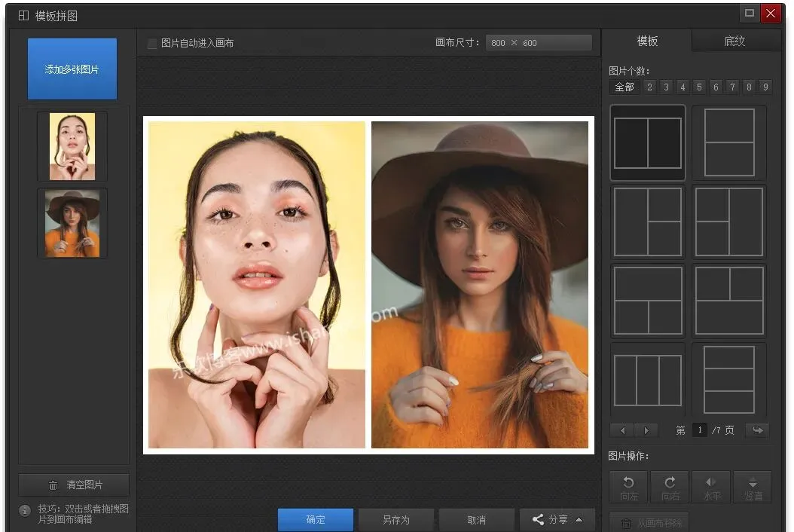Filter templates by 3 pictures

pos(666,87)
